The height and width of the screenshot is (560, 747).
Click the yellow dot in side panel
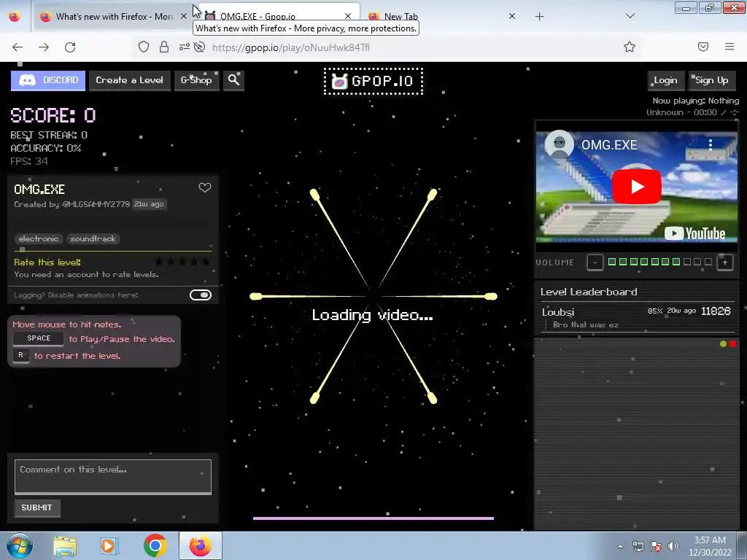(x=723, y=344)
